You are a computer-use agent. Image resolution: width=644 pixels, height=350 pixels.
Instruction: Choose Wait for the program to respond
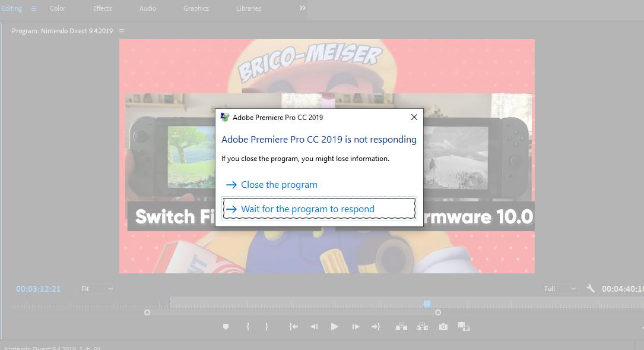[x=319, y=209]
